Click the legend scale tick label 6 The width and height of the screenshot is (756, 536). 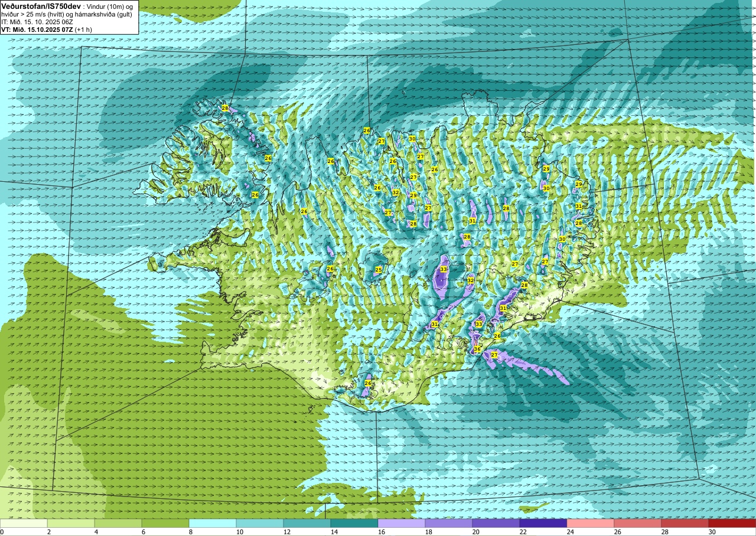[x=143, y=532]
